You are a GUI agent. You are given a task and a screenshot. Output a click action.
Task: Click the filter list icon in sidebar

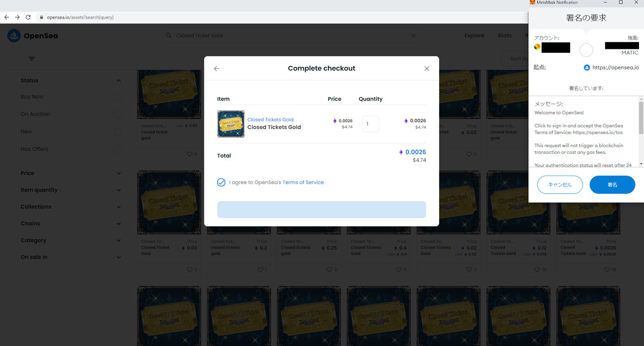coord(32,59)
